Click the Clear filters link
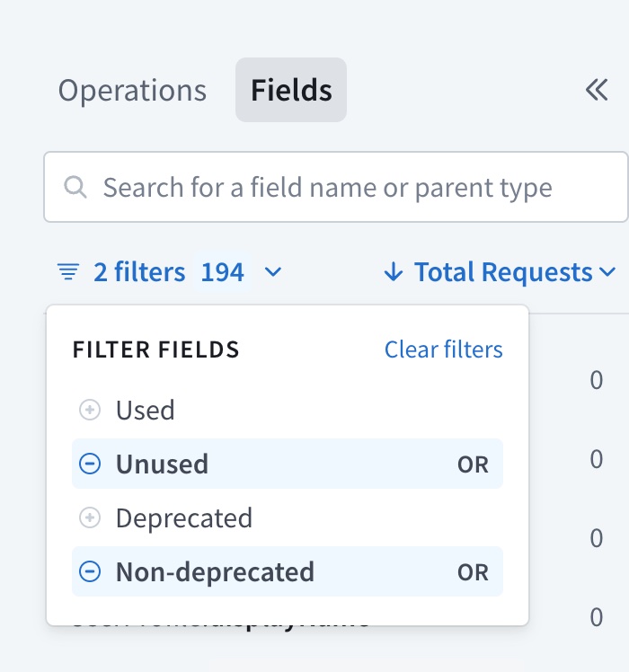629x672 pixels. pos(443,349)
